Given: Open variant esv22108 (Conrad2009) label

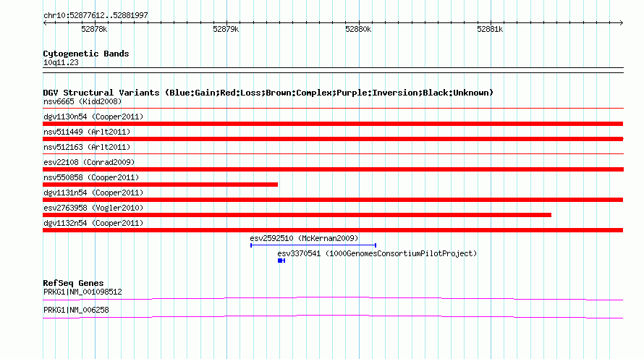Looking at the screenshot, I should 89,162.
